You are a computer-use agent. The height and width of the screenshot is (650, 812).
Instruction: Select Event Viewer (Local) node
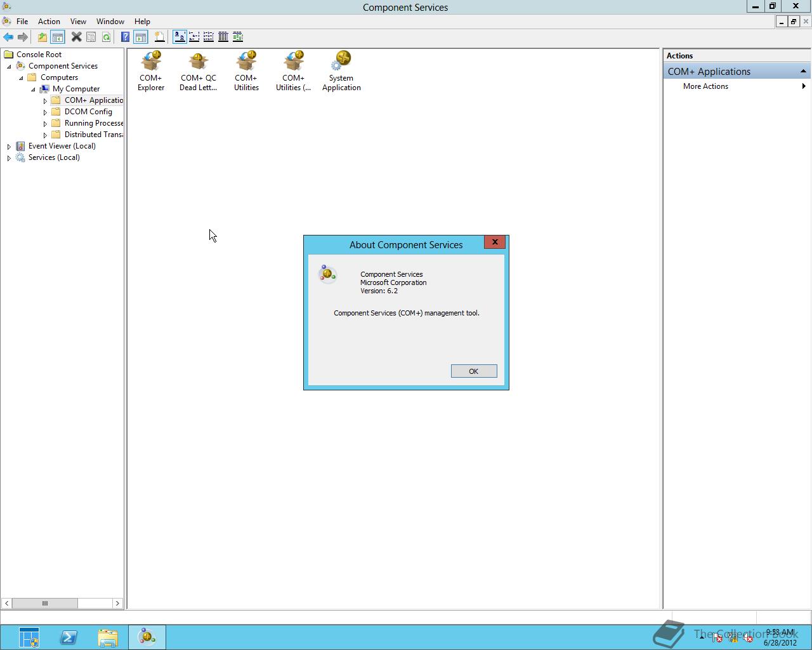[62, 146]
